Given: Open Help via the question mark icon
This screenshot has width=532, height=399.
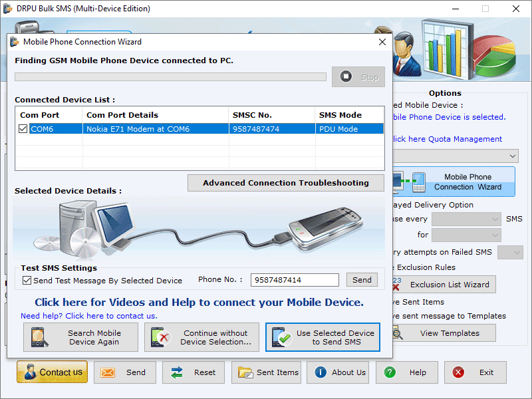Looking at the screenshot, I should click(390, 372).
